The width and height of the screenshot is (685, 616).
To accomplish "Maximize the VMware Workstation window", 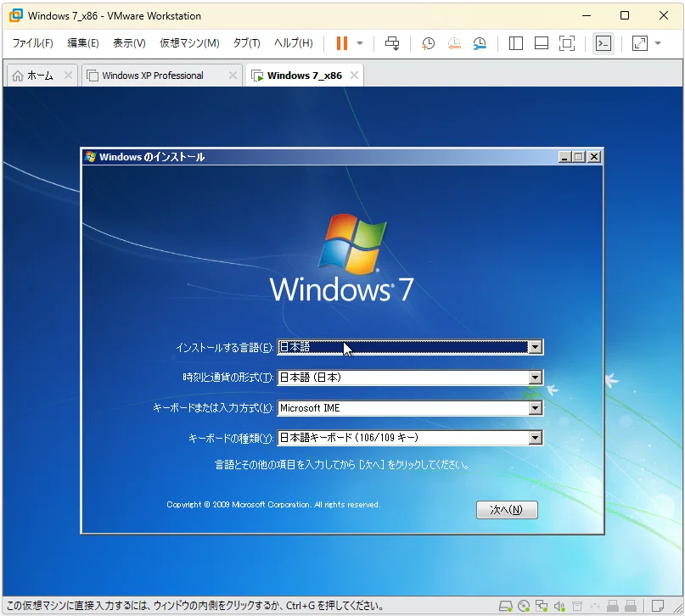I will pos(625,16).
